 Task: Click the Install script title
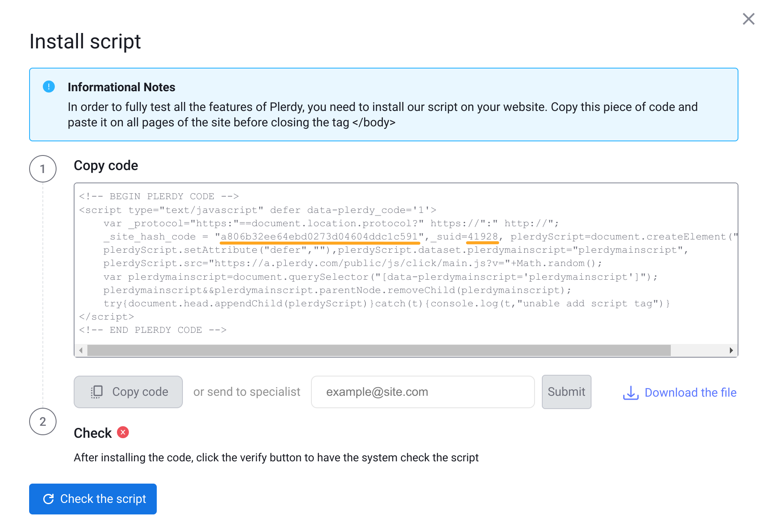[x=85, y=42]
